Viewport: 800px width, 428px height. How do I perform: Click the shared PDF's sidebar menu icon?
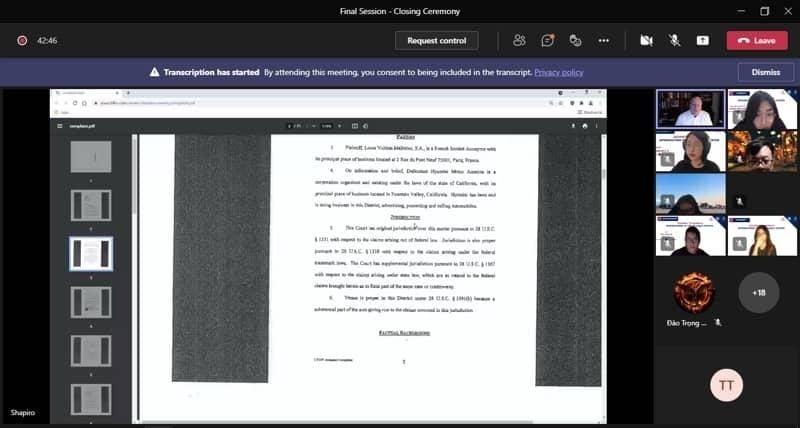[x=60, y=126]
